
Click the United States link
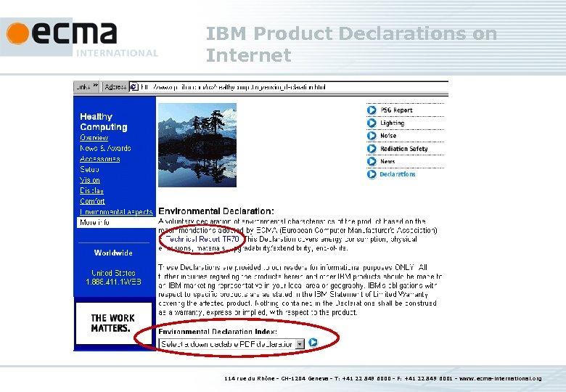pyautogui.click(x=113, y=273)
